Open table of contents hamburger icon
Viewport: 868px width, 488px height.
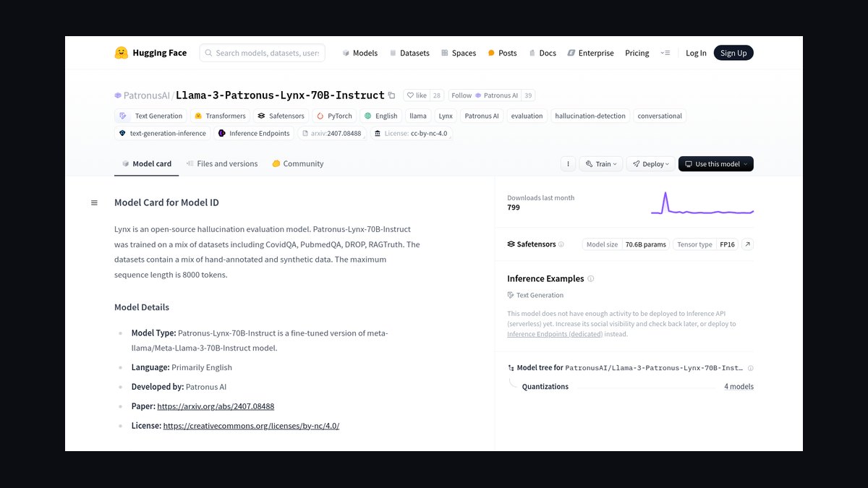coord(94,202)
